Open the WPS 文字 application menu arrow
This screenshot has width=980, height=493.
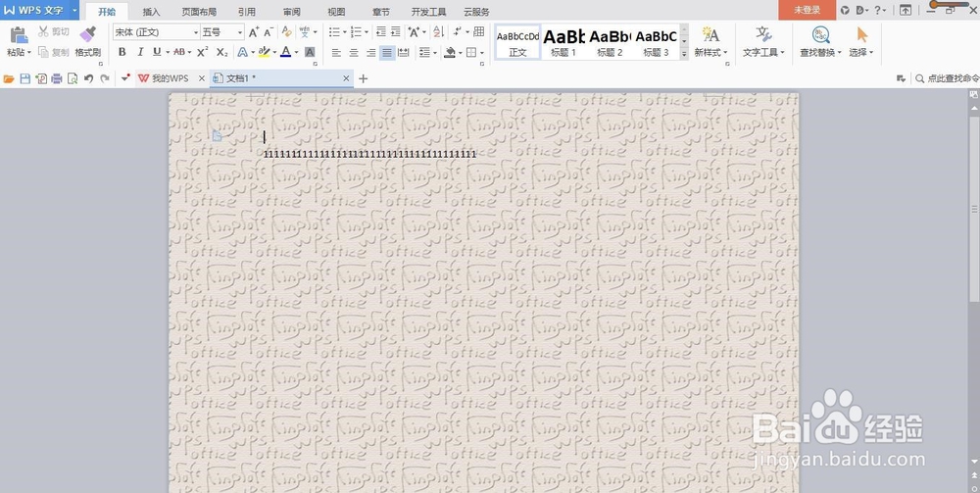pyautogui.click(x=74, y=10)
